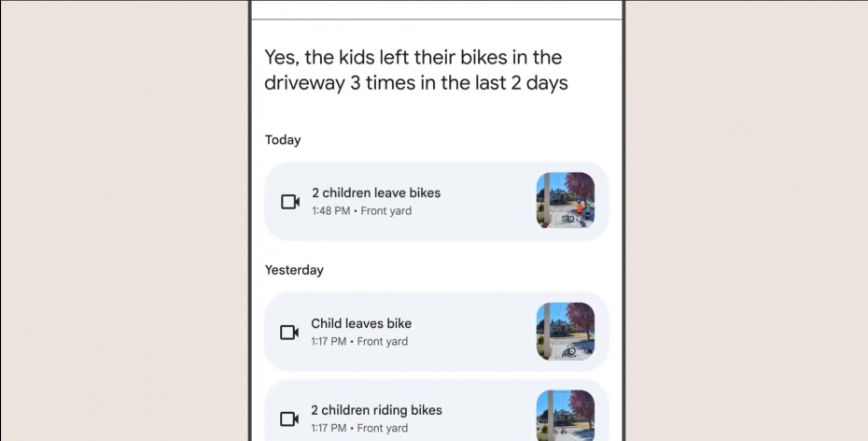
Task: Select the Child leaves bike title
Action: click(x=361, y=323)
